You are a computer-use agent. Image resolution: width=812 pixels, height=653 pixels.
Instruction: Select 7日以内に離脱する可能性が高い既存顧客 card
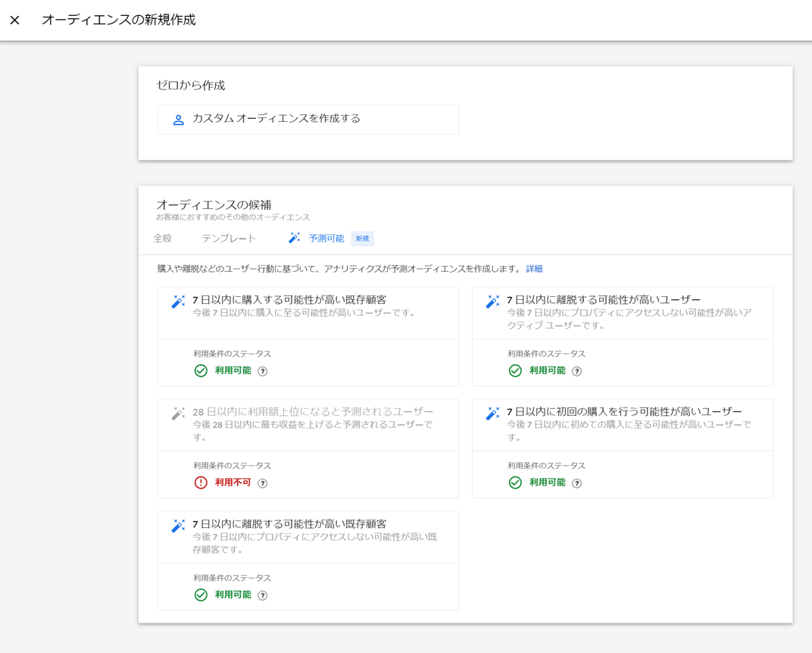point(308,536)
